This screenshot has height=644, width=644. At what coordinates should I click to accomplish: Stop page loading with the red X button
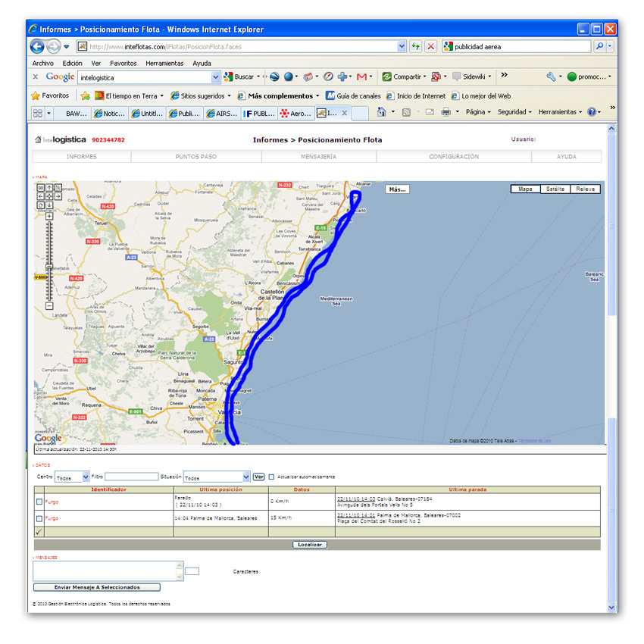click(430, 46)
